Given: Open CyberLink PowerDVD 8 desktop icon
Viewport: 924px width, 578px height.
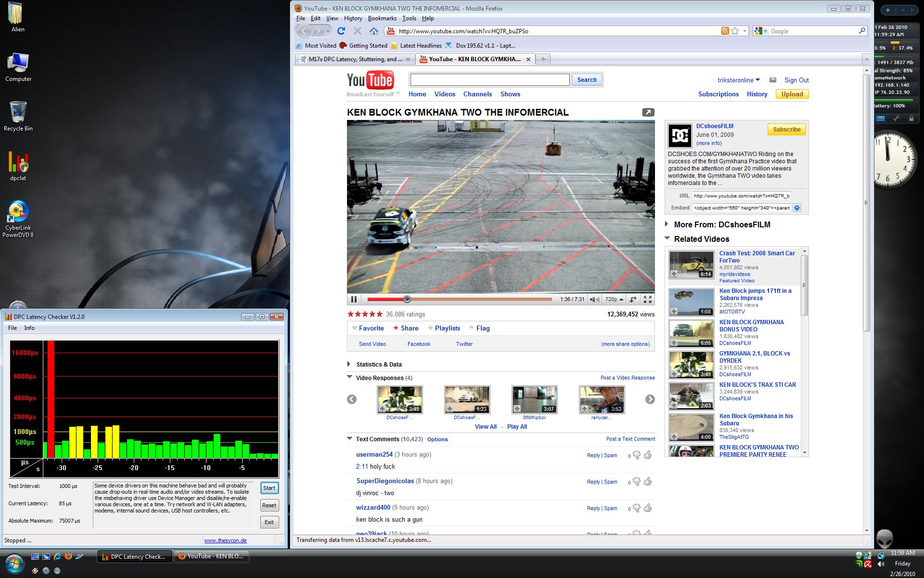Looking at the screenshot, I should (18, 219).
